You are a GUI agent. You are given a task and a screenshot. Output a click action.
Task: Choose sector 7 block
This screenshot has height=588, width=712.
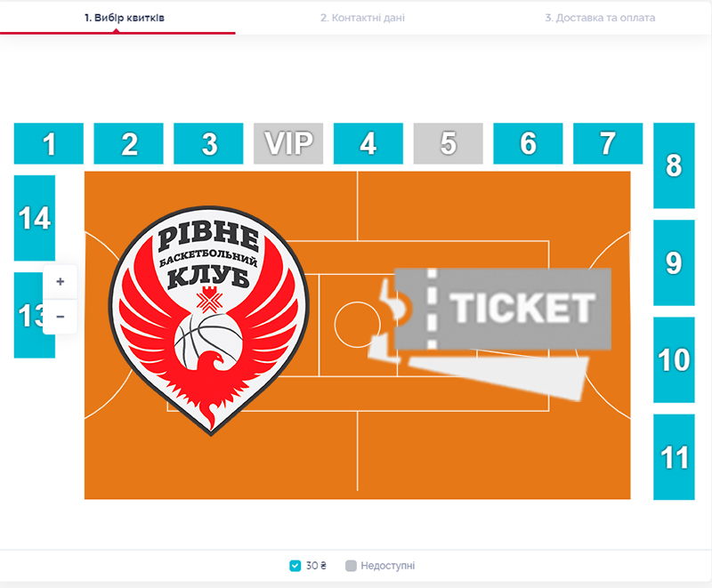coord(608,143)
